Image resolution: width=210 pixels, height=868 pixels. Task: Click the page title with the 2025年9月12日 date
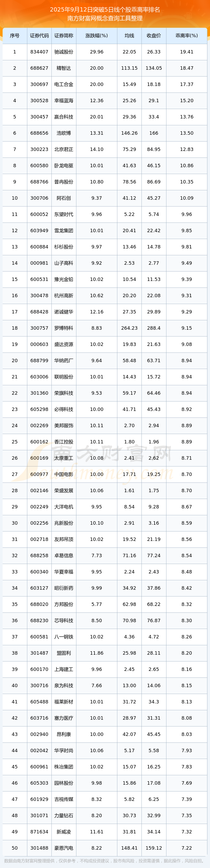point(105,9)
